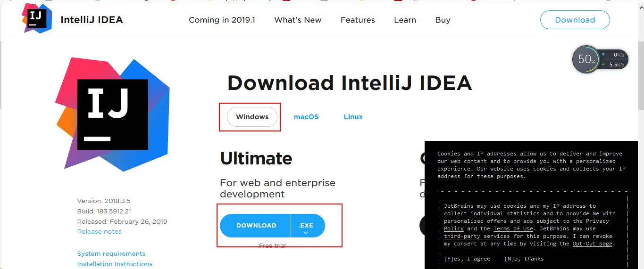Screen dimensions: 644x269
Task: Decline cookies with [N]o, thanks
Action: (524, 259)
